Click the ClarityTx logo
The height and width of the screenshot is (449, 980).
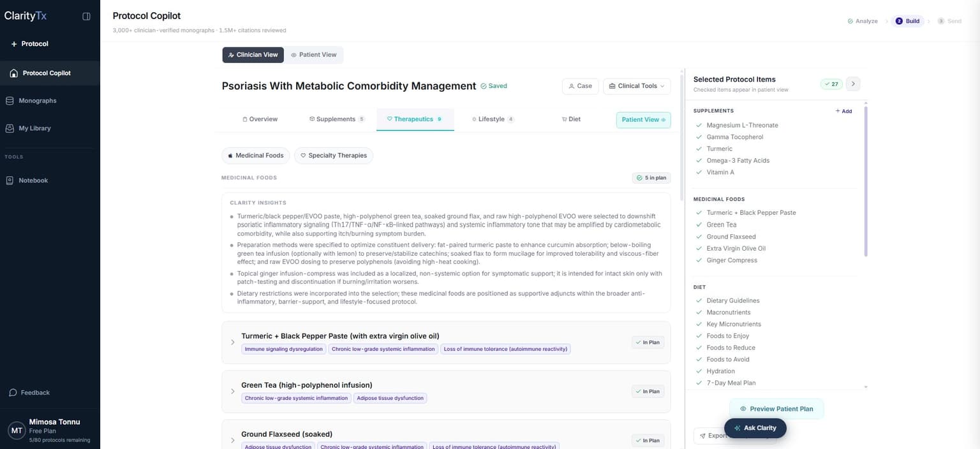(x=26, y=16)
